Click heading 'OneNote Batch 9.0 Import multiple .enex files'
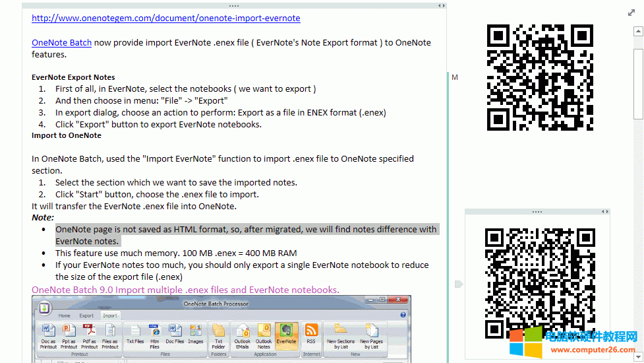The height and width of the screenshot is (363, 644). pyautogui.click(x=185, y=290)
